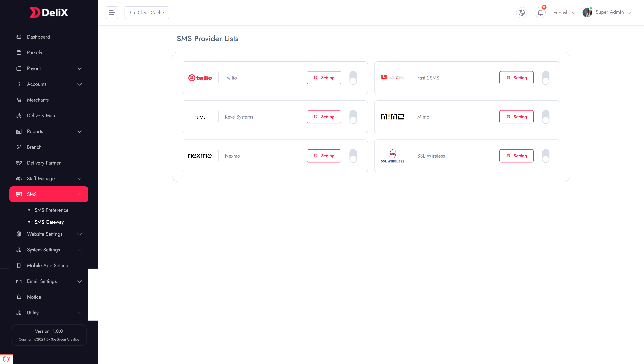Click the Payout wallet icon
This screenshot has width=644, height=364.
point(19,68)
